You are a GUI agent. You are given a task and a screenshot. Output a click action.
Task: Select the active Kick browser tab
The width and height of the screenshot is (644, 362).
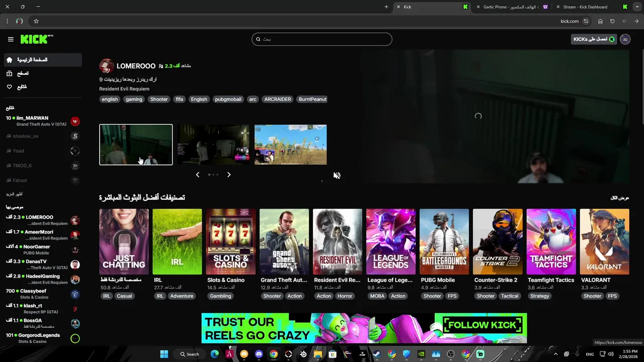click(x=433, y=7)
